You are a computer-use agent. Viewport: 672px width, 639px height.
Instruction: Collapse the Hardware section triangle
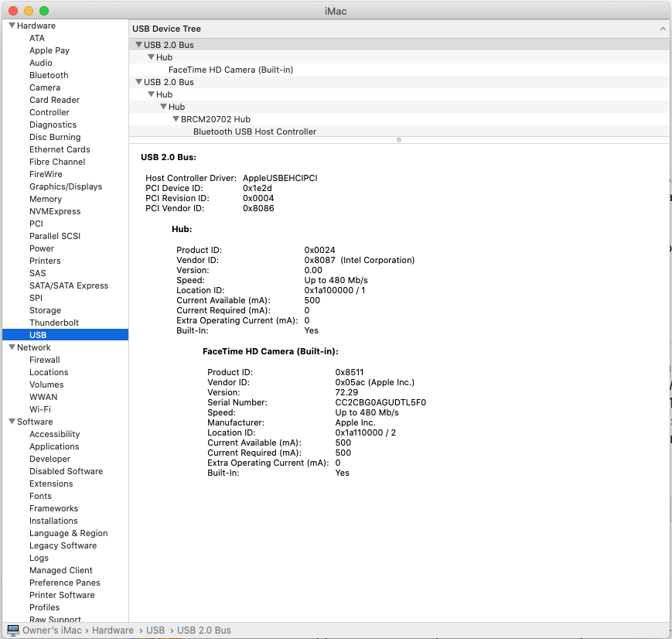point(12,26)
